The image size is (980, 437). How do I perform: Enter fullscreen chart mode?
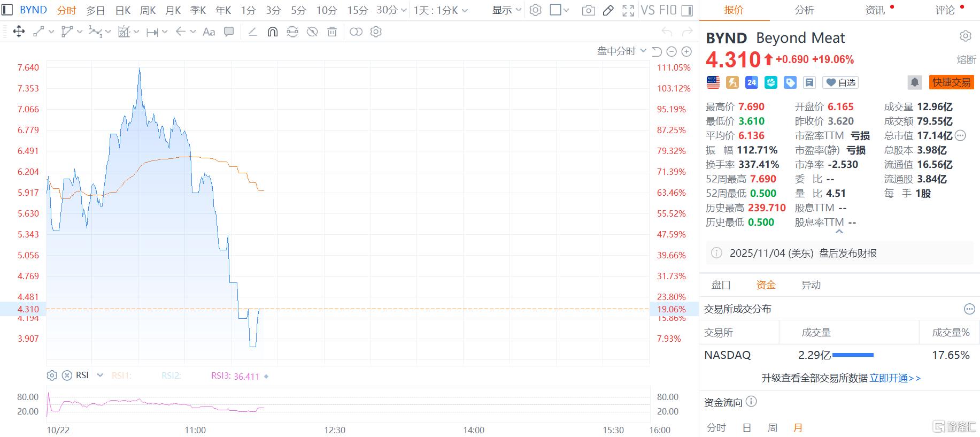click(628, 10)
